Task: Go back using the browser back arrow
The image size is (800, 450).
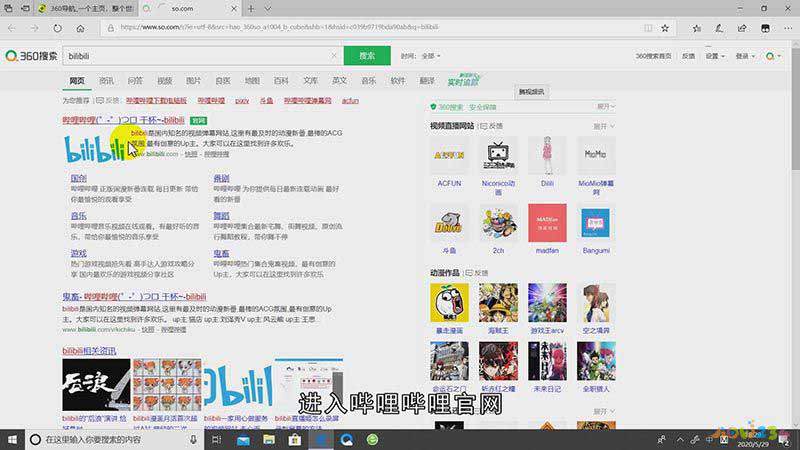Action: tap(12, 29)
